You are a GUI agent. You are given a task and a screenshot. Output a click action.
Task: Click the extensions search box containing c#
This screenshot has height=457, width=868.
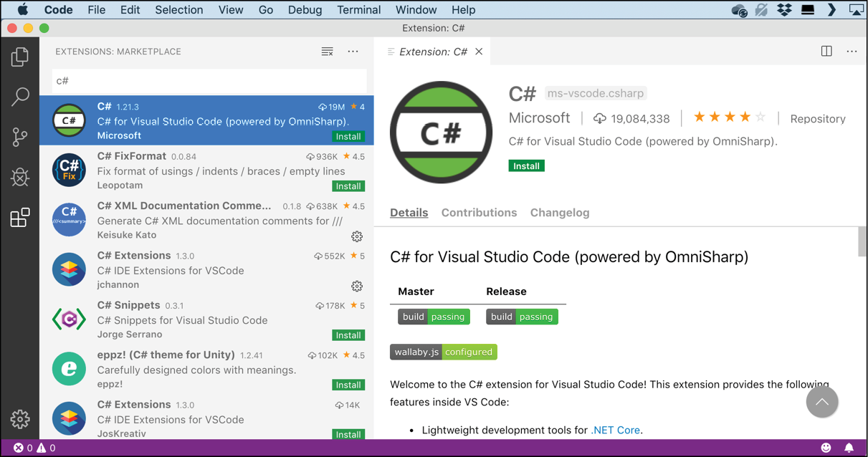(x=209, y=81)
